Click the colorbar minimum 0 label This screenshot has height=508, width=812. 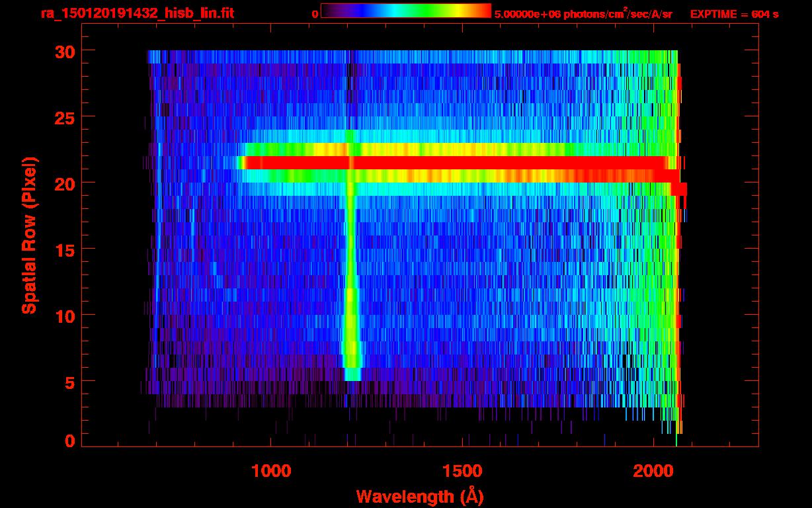coord(315,14)
